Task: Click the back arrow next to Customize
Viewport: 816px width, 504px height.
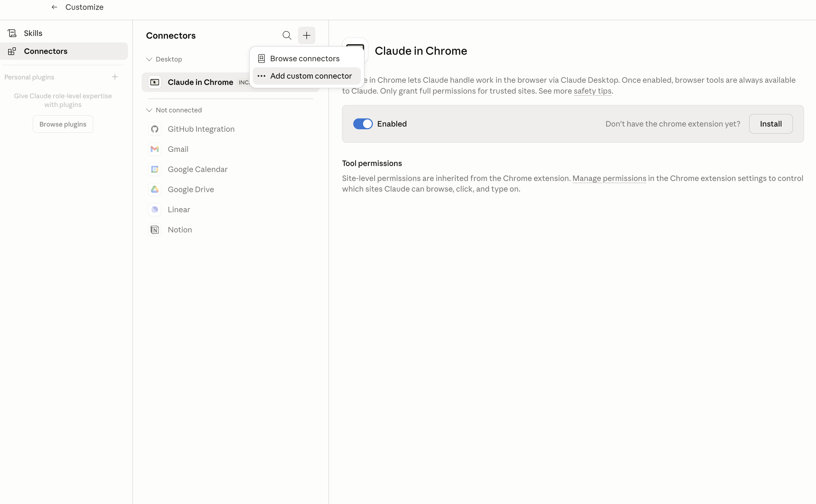Action: pyautogui.click(x=54, y=7)
